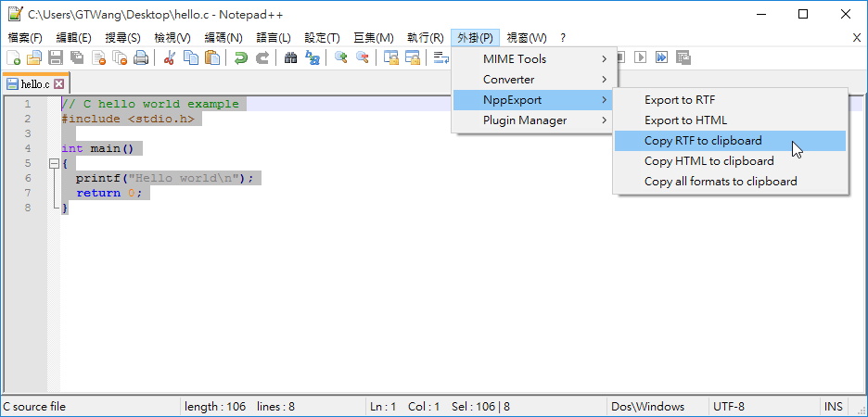
Task: Cut the selection with the scissors icon
Action: pyautogui.click(x=170, y=57)
